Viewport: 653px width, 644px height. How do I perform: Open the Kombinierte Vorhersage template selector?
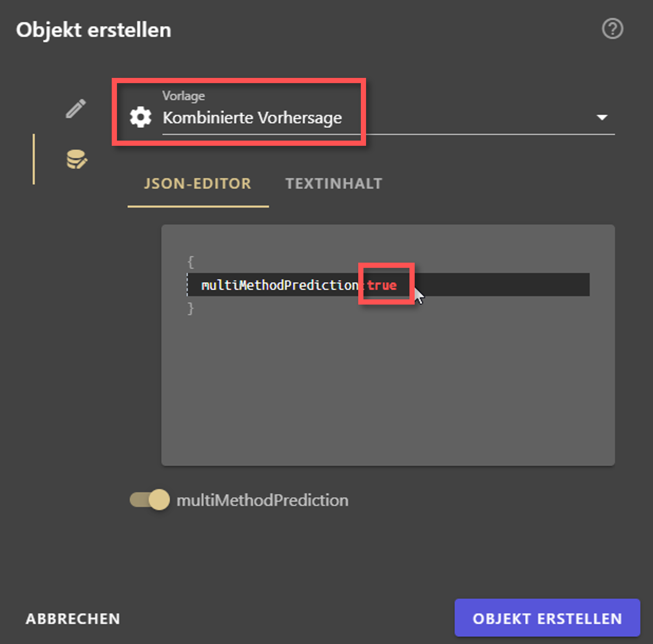click(x=388, y=118)
